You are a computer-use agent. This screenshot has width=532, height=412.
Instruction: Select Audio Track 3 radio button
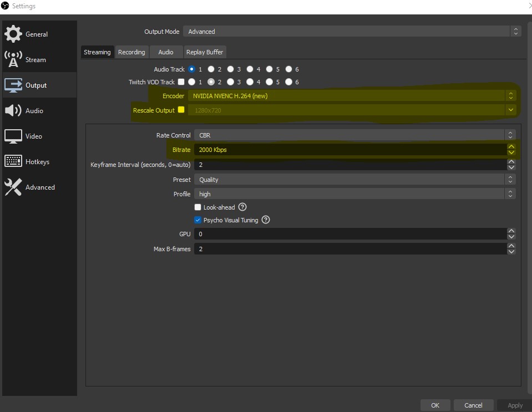230,69
